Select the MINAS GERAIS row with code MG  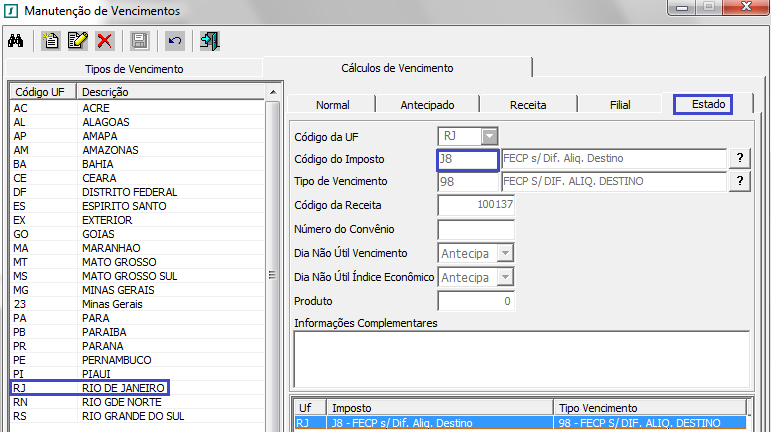(137, 290)
